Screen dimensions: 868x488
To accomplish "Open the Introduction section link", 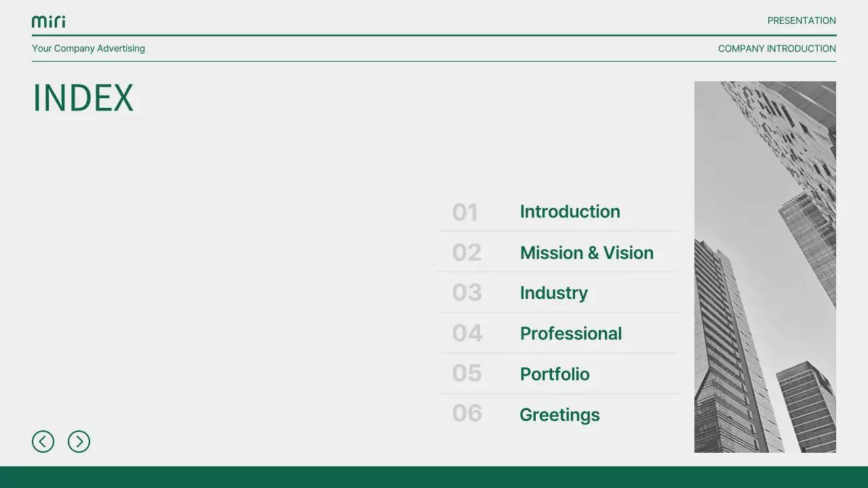I will (570, 211).
